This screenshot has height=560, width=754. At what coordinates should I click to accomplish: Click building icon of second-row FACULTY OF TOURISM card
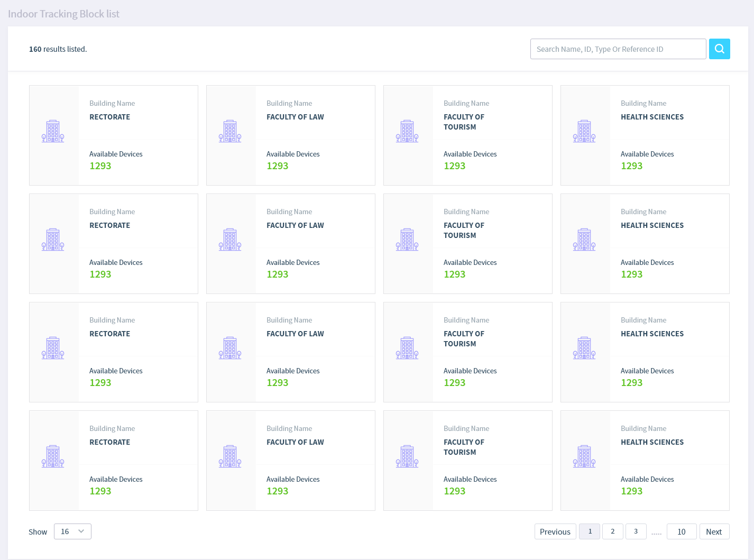click(407, 240)
